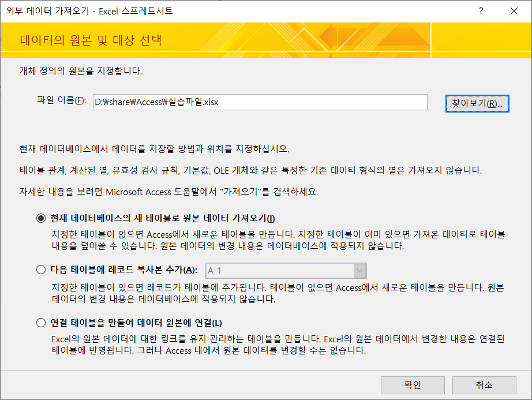The image size is (532, 400).
Task: Click the 확인 button
Action: [413, 385]
